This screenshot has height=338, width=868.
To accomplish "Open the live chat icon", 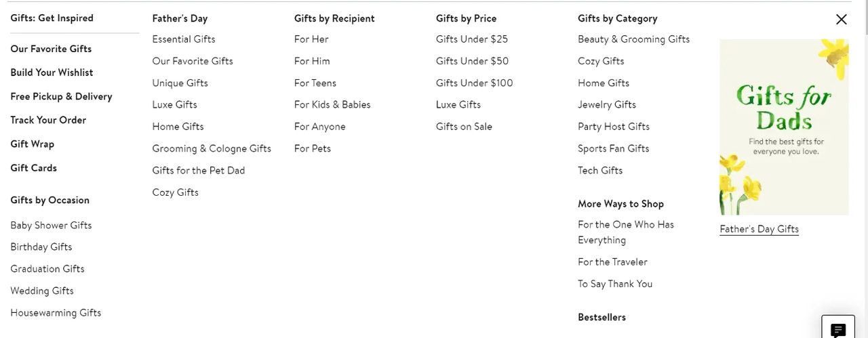I will point(838,329).
